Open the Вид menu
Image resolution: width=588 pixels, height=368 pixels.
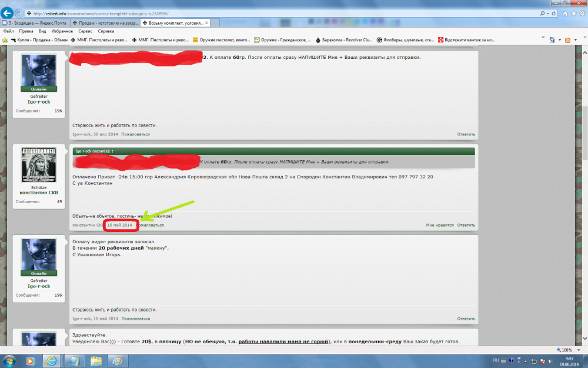coord(42,31)
